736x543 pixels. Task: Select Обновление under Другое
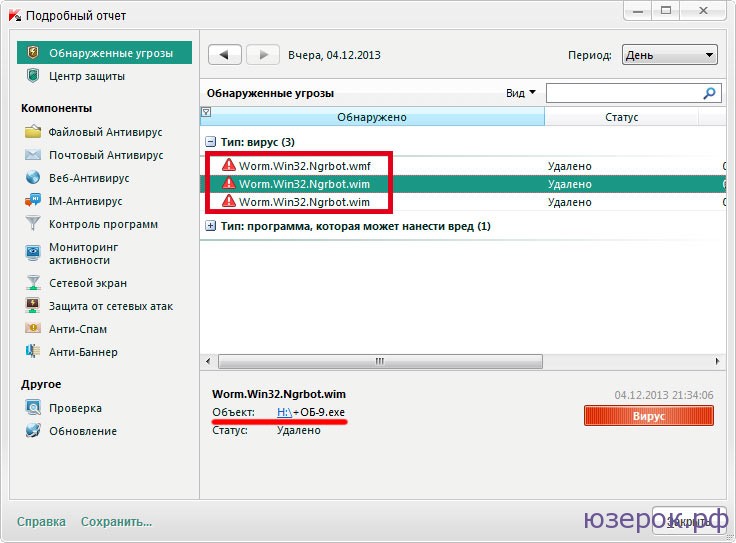pos(83,431)
